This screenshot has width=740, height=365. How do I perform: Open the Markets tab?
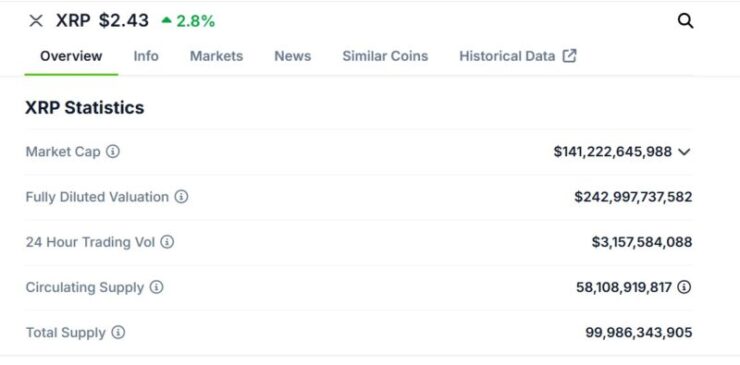pos(216,56)
